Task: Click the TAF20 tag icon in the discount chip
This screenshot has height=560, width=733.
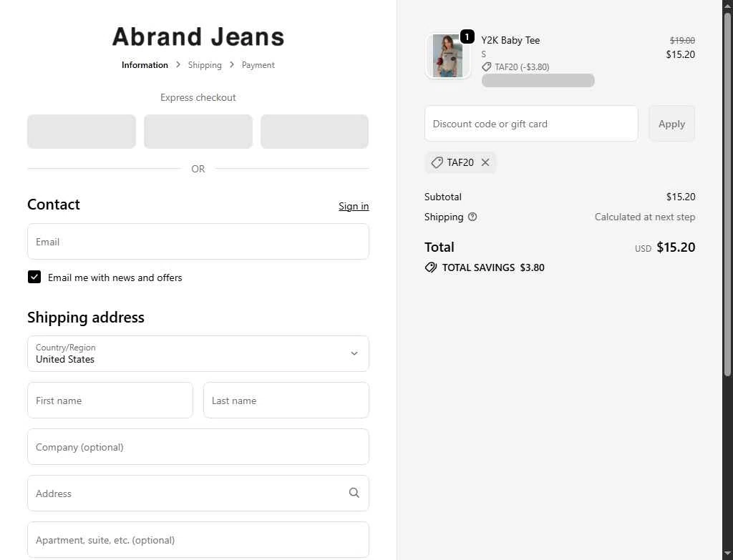Action: click(x=437, y=162)
